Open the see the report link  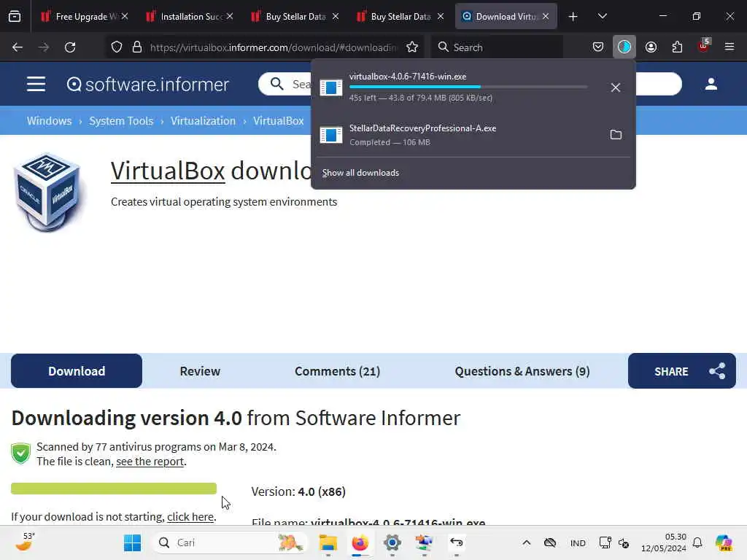pyautogui.click(x=150, y=462)
